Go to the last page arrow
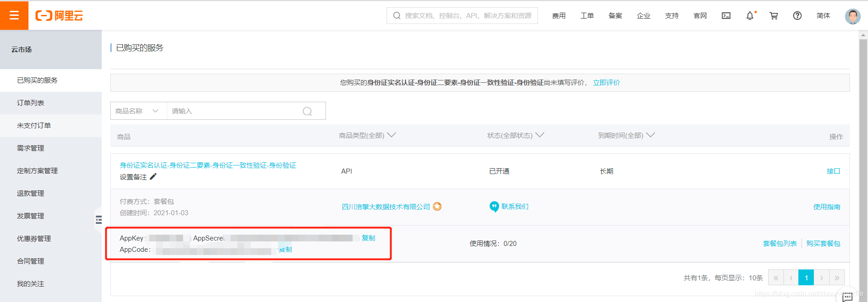This screenshot has height=302, width=868. point(837,278)
